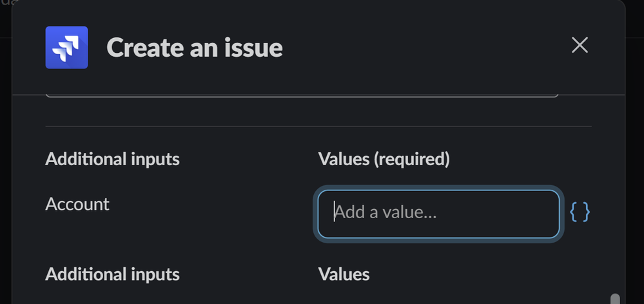Click the Values (required) column heading
644x304 pixels.
pyautogui.click(x=384, y=159)
